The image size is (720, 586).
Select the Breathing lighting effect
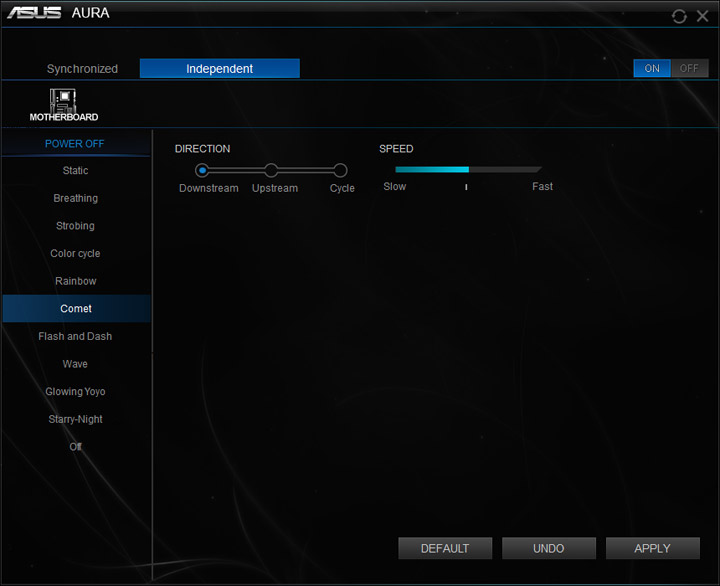tap(75, 198)
